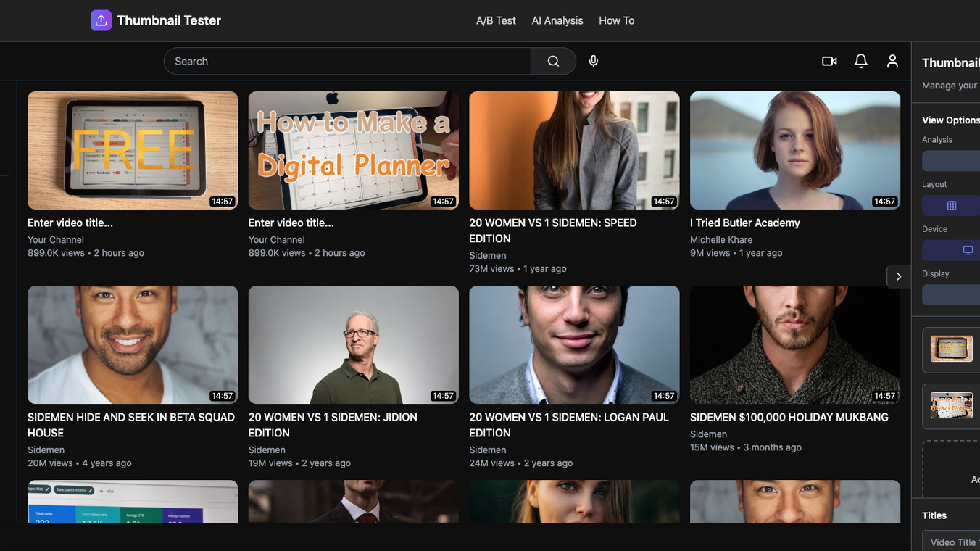Screen dimensions: 980x551
Task: Select the desktop device icon
Action: pyautogui.click(x=967, y=250)
